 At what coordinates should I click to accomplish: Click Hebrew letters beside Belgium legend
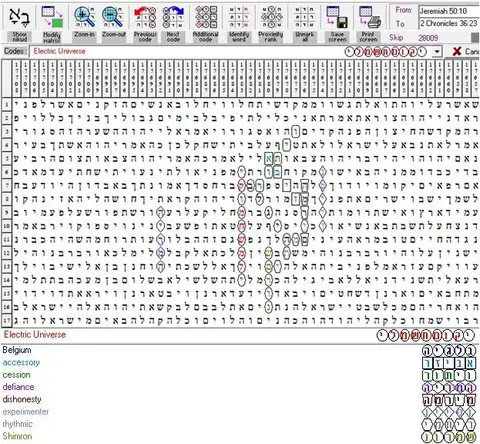coord(449,351)
